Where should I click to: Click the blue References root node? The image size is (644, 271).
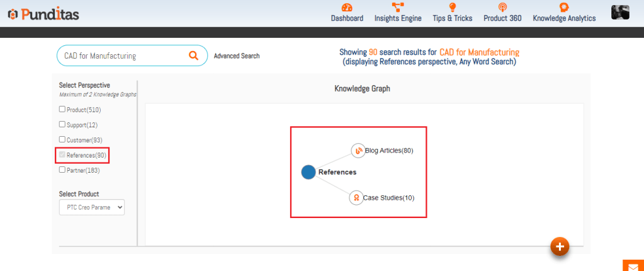tap(308, 172)
